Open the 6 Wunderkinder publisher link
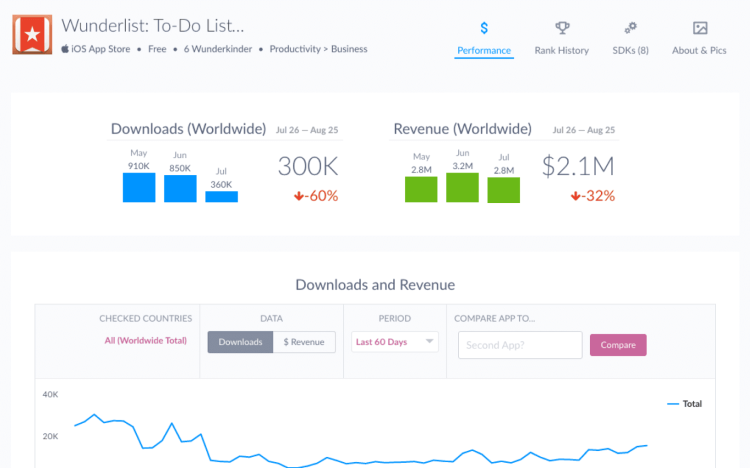The height and width of the screenshot is (468, 750). click(x=218, y=49)
